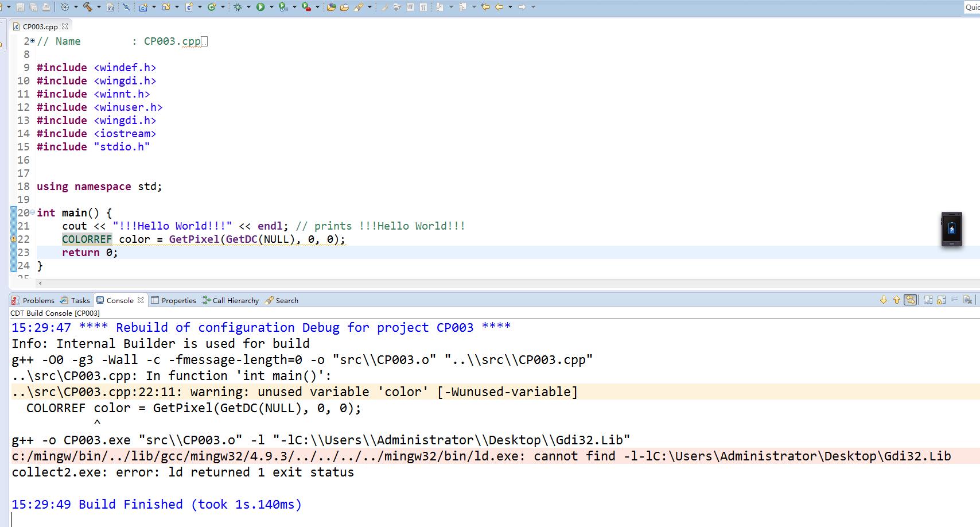The width and height of the screenshot is (980, 527).
Task: Click the 'Build Finished' console line
Action: tap(157, 504)
